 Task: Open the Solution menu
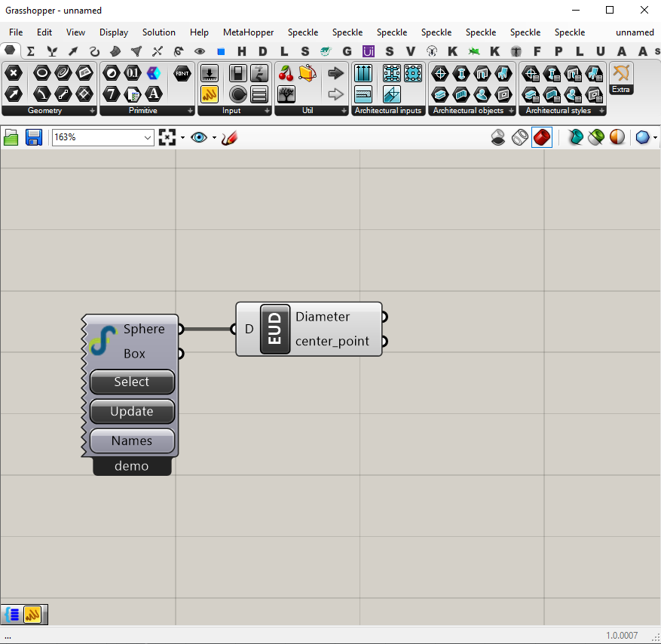[158, 32]
